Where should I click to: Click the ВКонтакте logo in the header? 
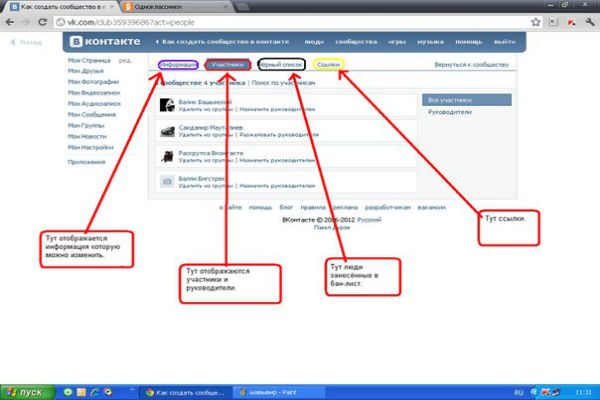pyautogui.click(x=105, y=41)
